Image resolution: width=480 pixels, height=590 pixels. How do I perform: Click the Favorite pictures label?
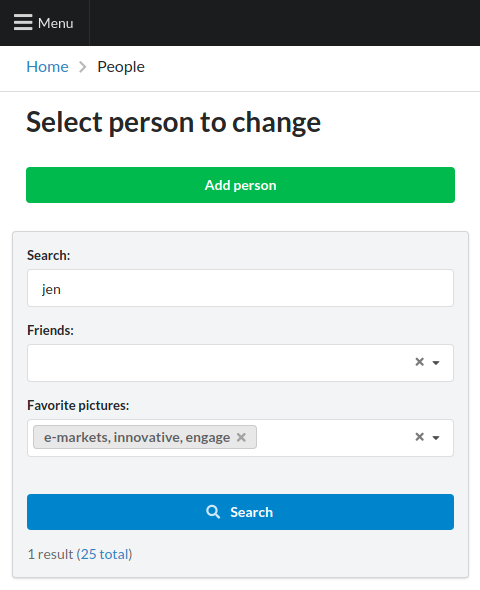tap(78, 405)
